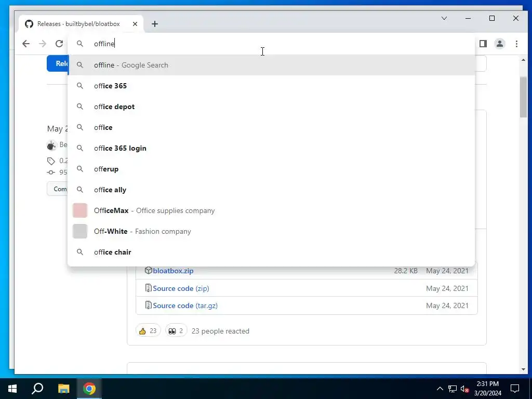Click the eyes reaction with 2
The width and height of the screenshot is (532, 399).
[x=176, y=331]
